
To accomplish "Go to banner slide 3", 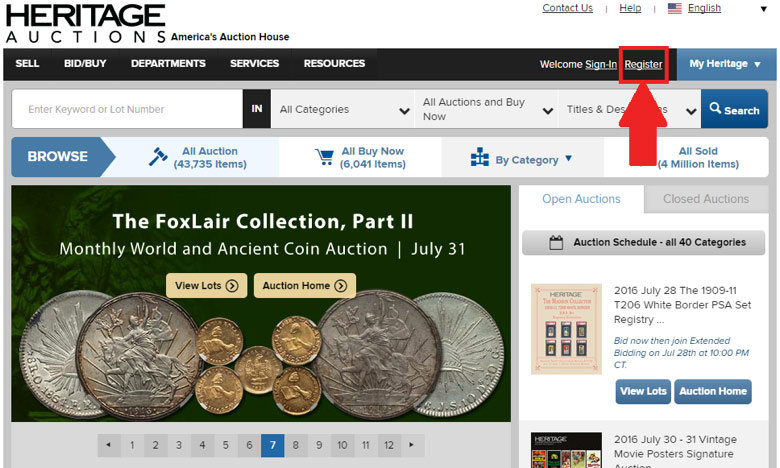I will (x=179, y=445).
